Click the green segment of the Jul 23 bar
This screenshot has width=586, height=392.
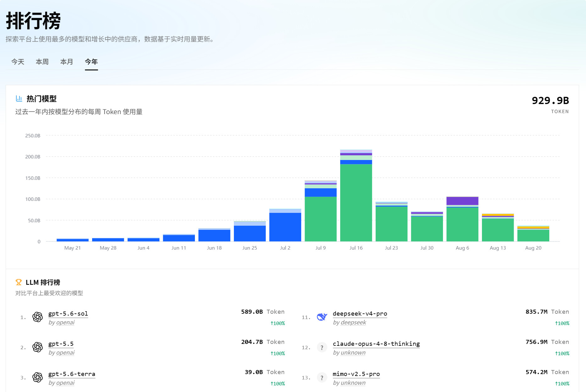(x=391, y=224)
